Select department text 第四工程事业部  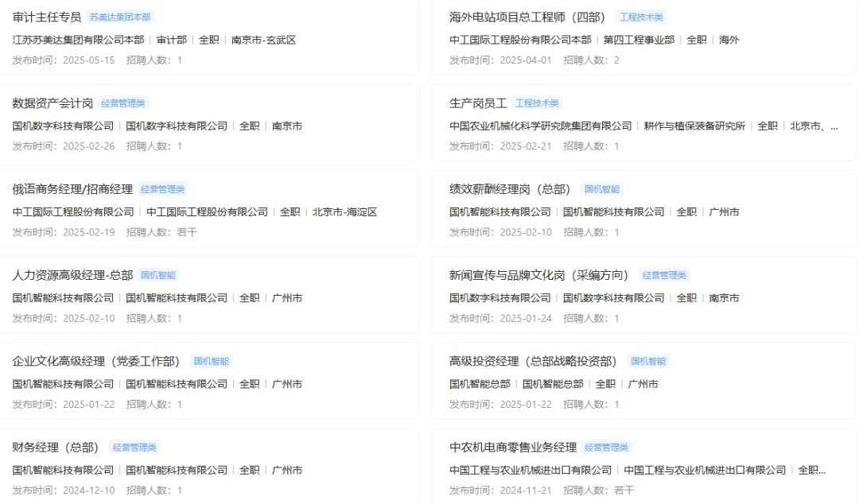tap(639, 40)
